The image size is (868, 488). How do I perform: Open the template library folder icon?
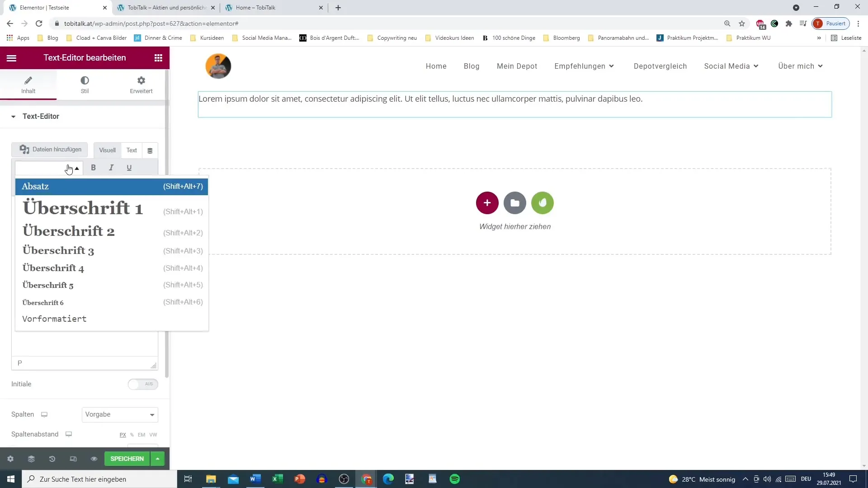coord(514,203)
